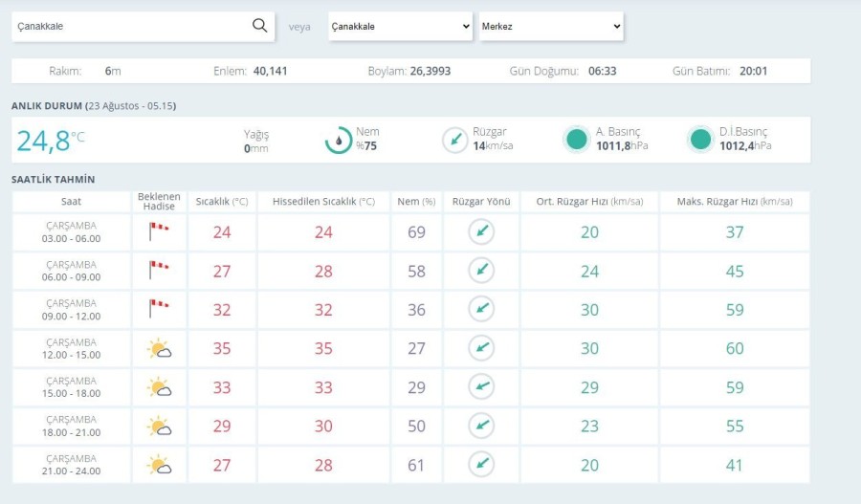This screenshot has height=504, width=861.
Task: Click wind direction arrow for 15.00 - 18.00
Action: click(481, 387)
